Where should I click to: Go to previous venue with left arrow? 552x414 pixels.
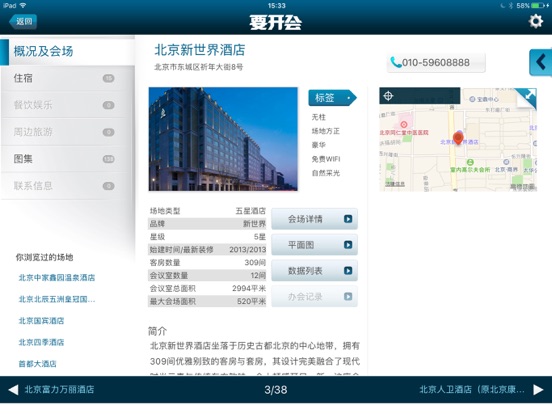[x=13, y=389]
